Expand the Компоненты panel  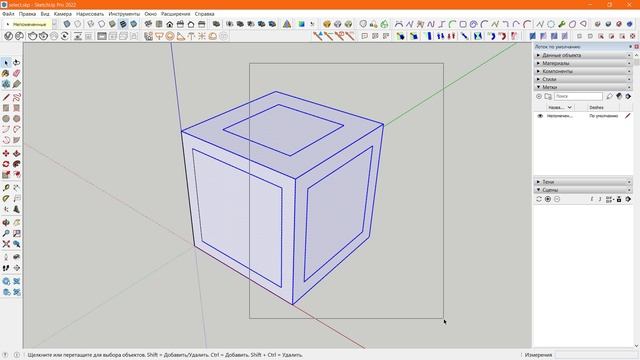[583, 71]
